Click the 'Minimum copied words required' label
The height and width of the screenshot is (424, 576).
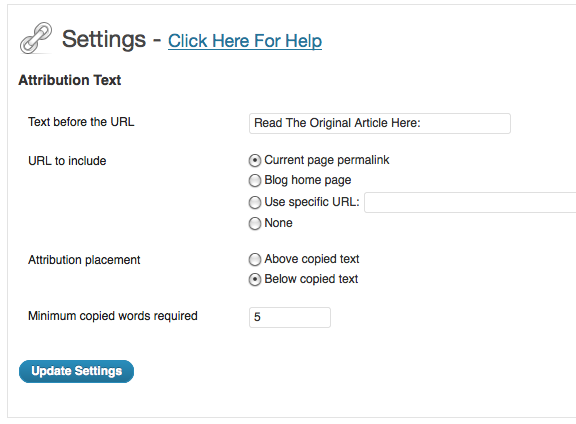pos(113,316)
